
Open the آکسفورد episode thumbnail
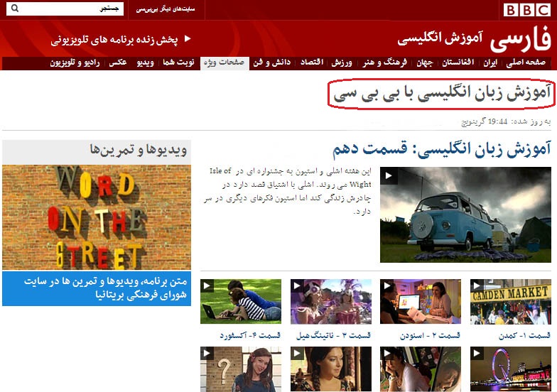point(241,301)
